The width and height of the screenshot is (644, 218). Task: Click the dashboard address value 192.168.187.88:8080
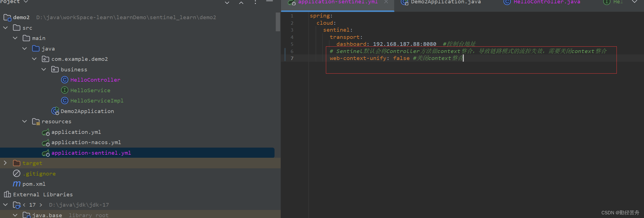coord(404,44)
